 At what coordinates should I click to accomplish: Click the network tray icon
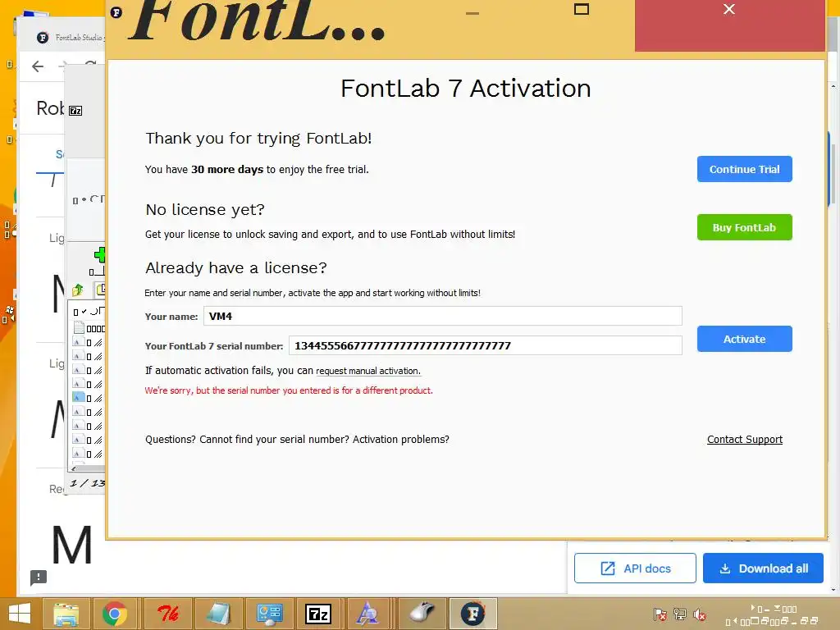coord(680,614)
